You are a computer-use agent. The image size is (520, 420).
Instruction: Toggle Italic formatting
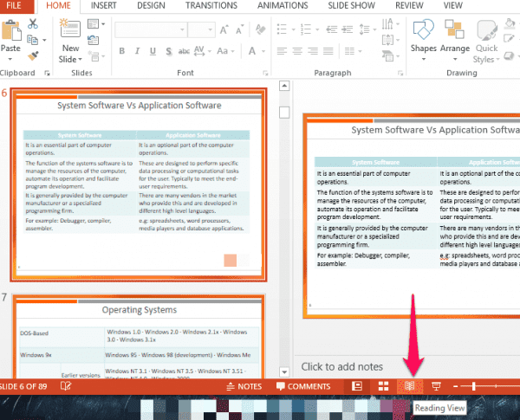point(137,51)
